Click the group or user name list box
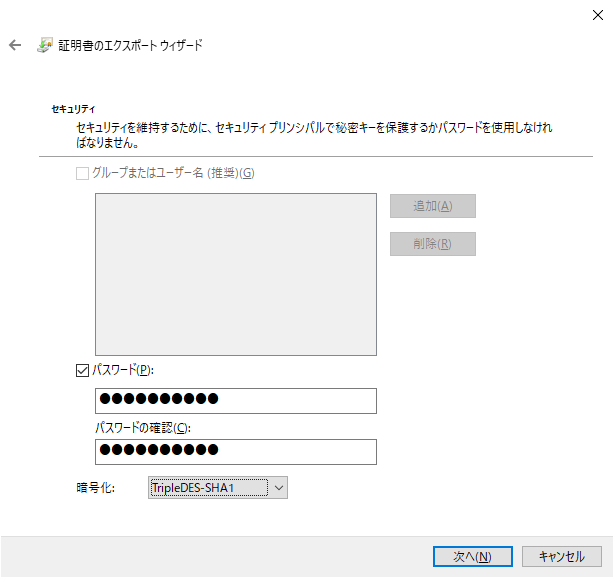The image size is (614, 578). point(236,275)
